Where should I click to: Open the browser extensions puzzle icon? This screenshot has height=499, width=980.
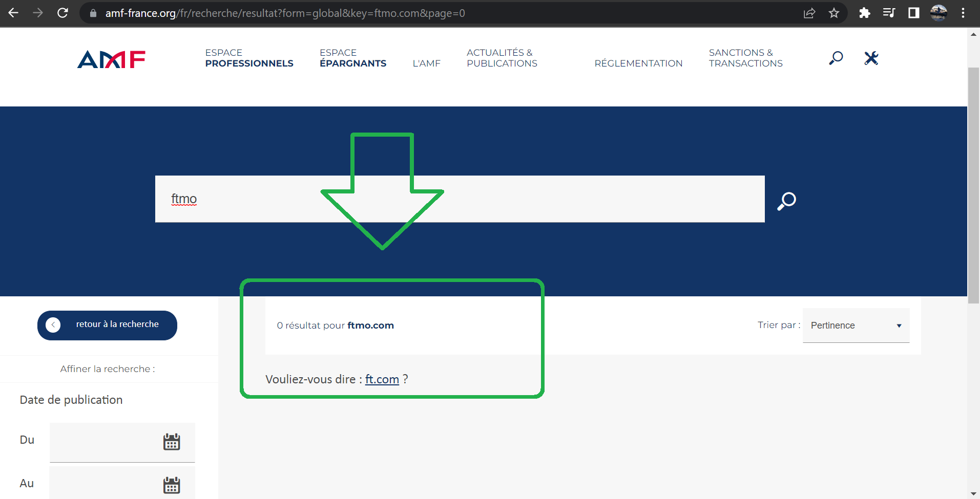click(x=865, y=13)
